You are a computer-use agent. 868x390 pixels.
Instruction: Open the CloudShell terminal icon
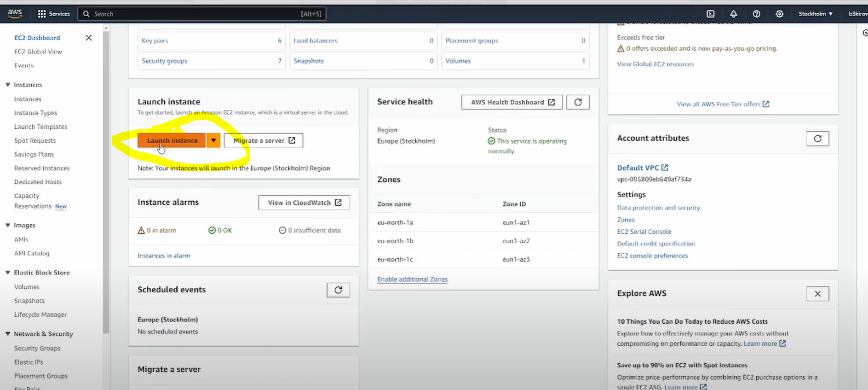tap(710, 14)
